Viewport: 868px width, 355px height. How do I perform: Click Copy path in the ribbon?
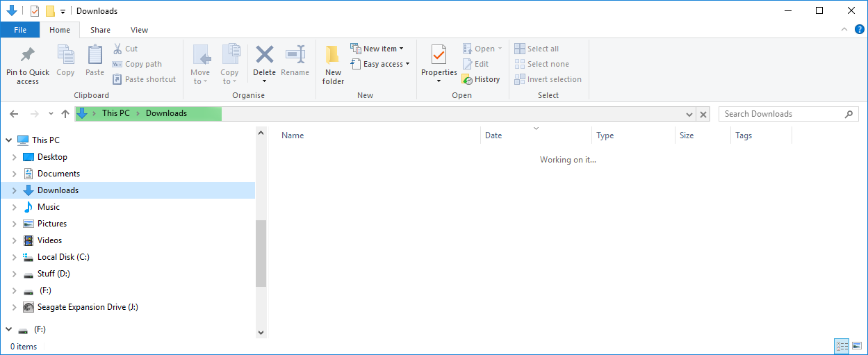(x=137, y=64)
